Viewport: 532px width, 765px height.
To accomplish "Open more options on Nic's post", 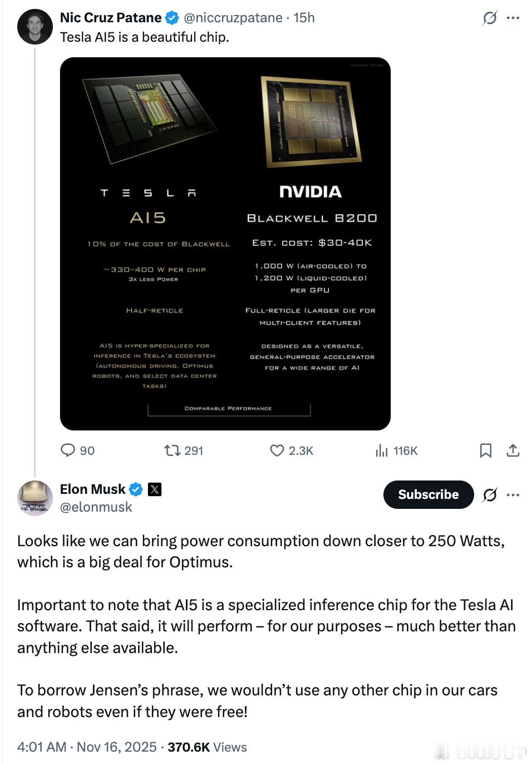I will [513, 18].
